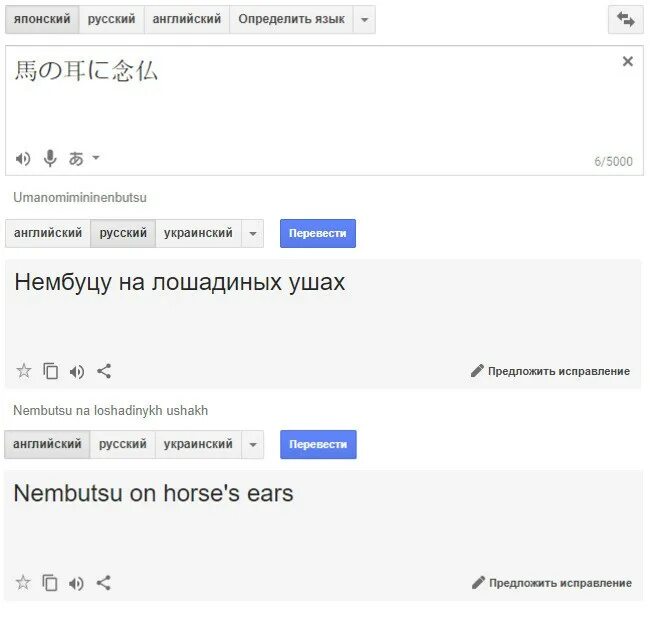
Task: Share the Russian translation result
Action: pyautogui.click(x=104, y=371)
